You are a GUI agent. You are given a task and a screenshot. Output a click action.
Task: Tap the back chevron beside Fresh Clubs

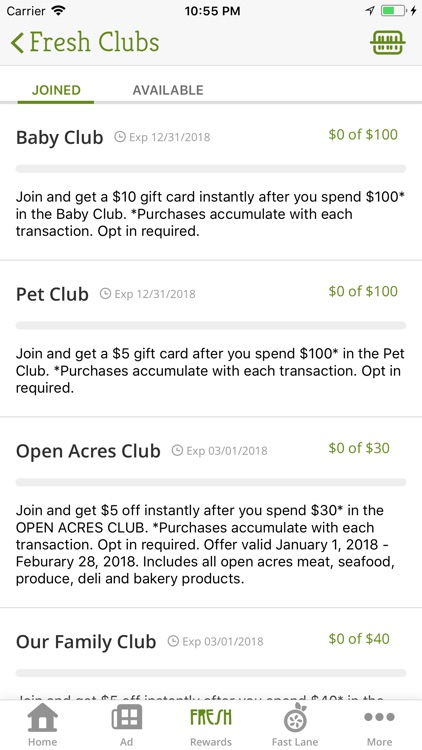point(17,43)
